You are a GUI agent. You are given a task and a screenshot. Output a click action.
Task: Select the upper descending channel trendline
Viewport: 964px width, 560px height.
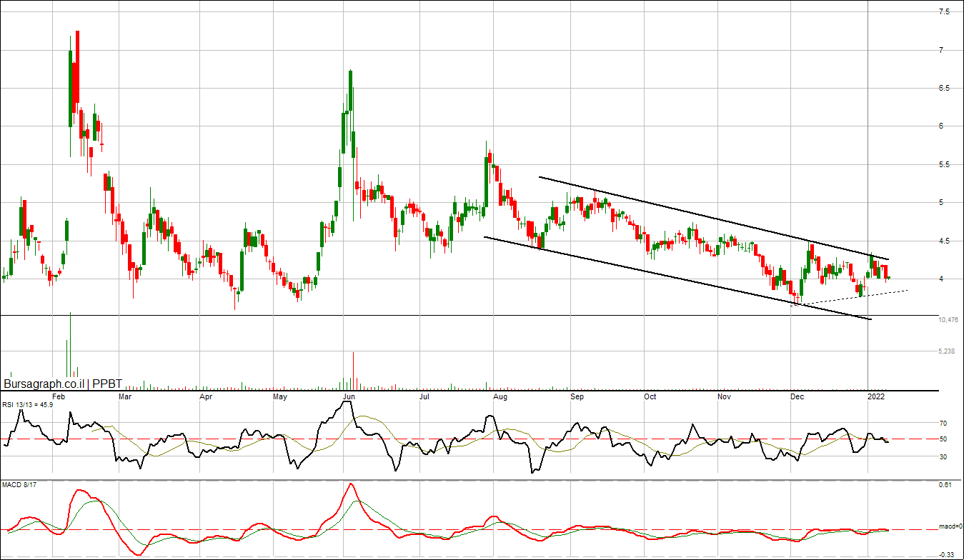click(x=715, y=218)
